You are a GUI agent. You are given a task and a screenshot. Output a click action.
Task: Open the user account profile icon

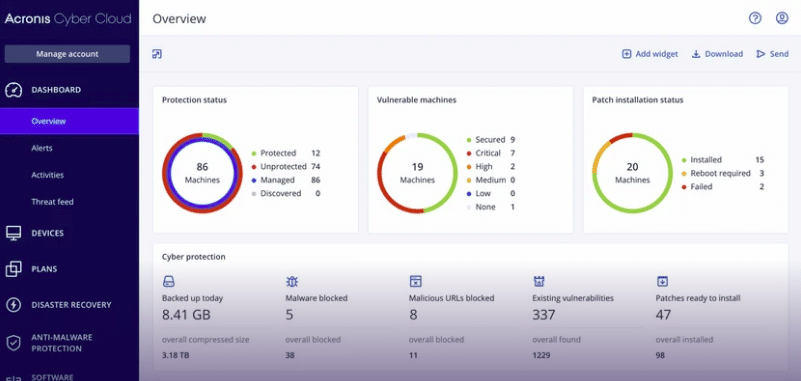[x=782, y=18]
